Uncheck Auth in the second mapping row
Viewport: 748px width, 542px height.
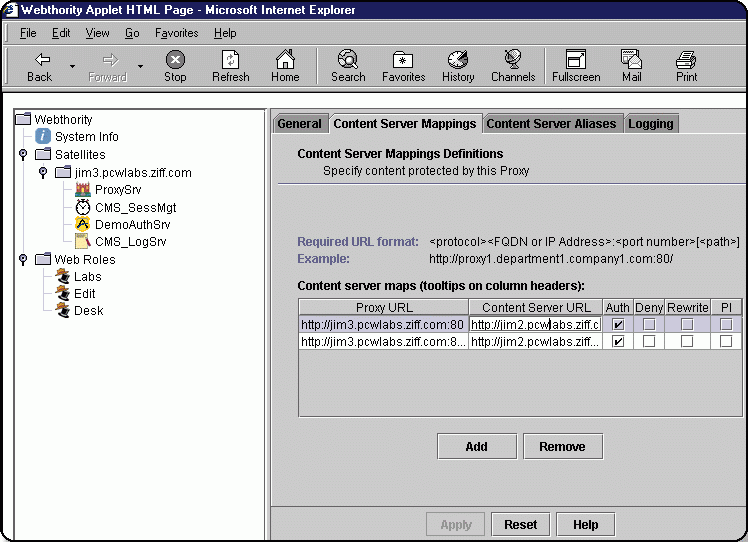[618, 342]
